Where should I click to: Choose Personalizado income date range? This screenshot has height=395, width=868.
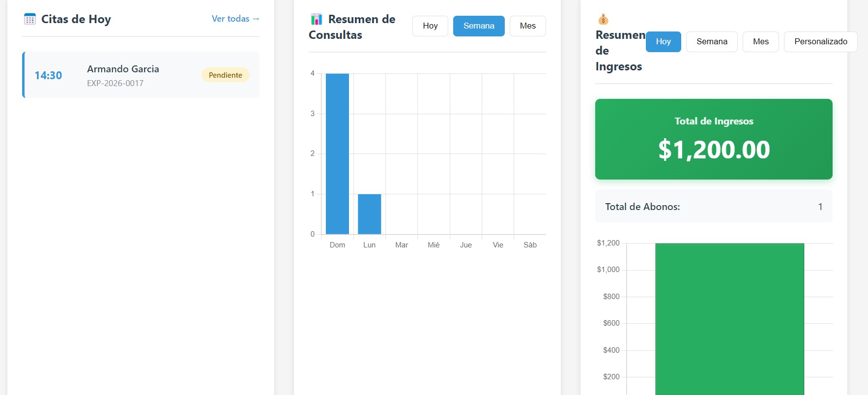click(x=820, y=42)
